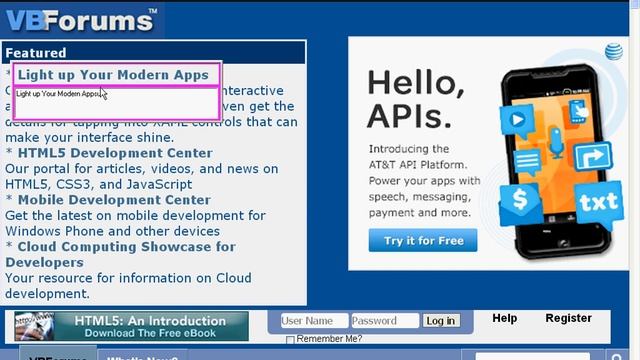Open the HTML5 Development Center link
Image resolution: width=640 pixels, height=360 pixels.
tap(115, 153)
